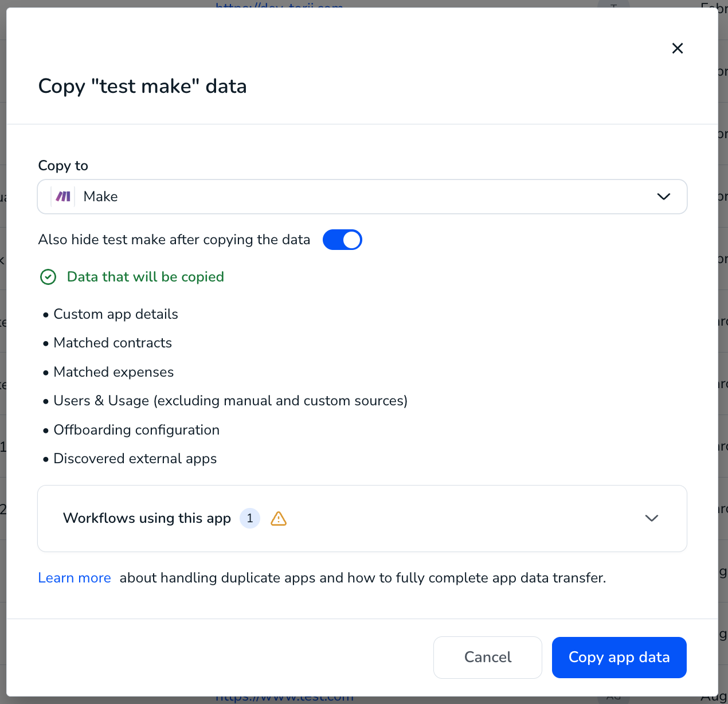Click the Make app logo icon
This screenshot has width=728, height=704.
coord(63,197)
